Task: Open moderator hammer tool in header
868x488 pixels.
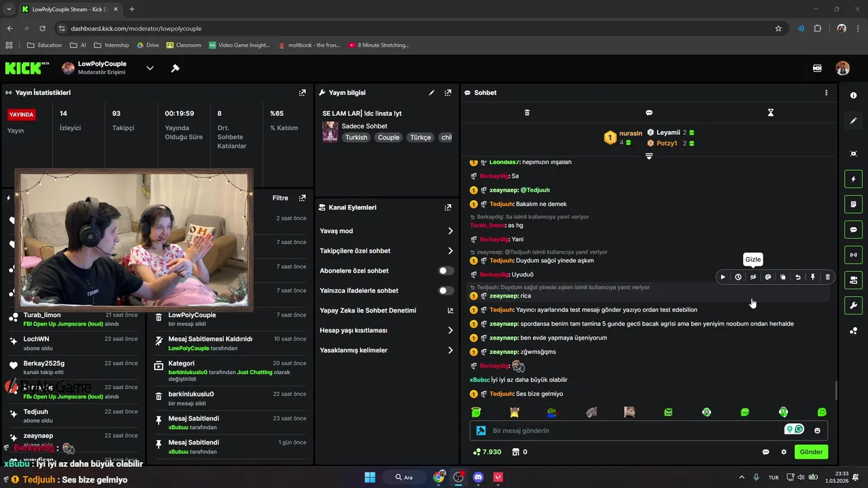Action: click(175, 68)
